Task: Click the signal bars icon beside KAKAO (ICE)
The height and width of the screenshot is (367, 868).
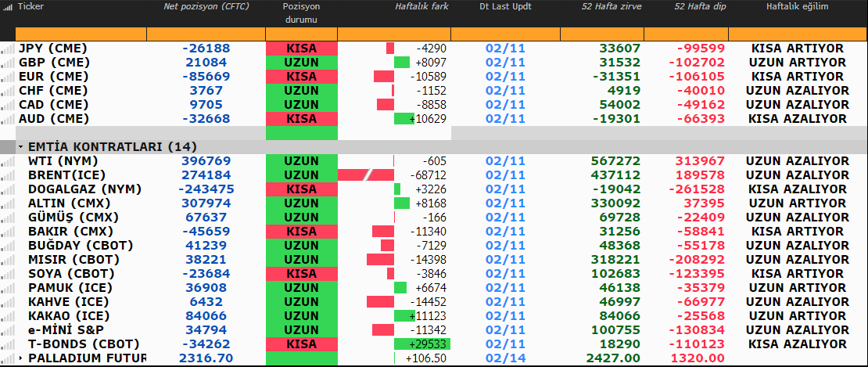Action: (8, 316)
